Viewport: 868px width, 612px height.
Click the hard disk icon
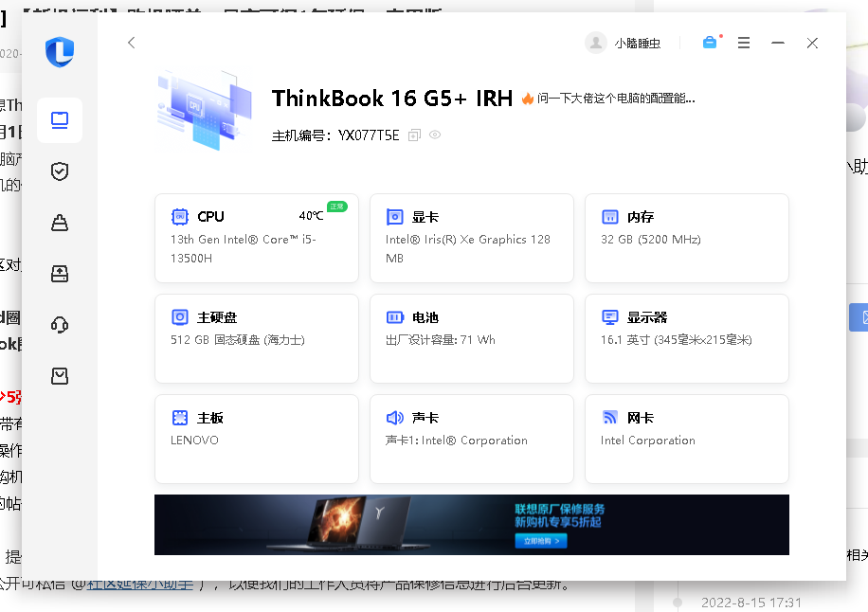(180, 317)
